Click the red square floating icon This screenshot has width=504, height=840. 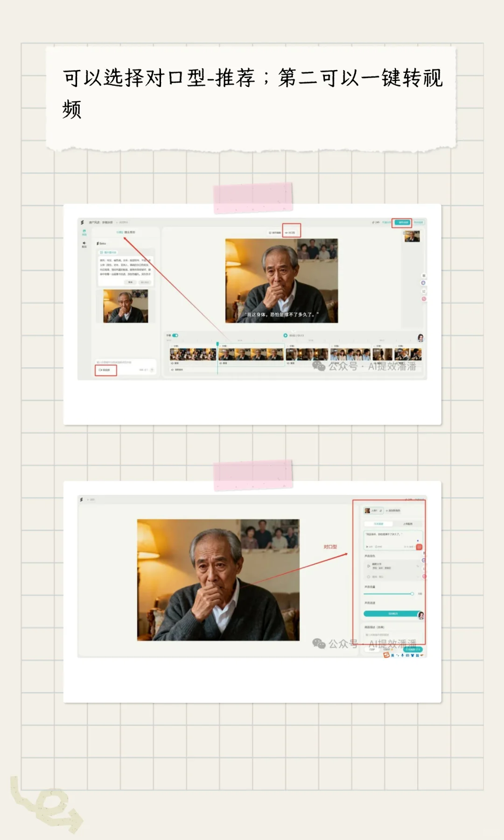(419, 547)
